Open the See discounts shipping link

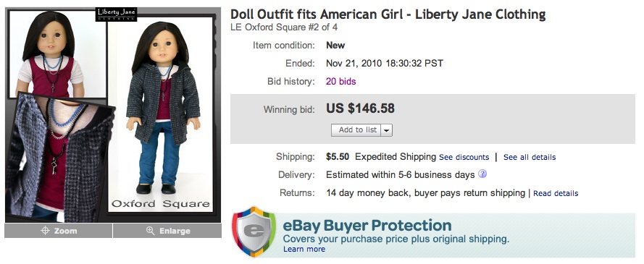[x=464, y=158]
